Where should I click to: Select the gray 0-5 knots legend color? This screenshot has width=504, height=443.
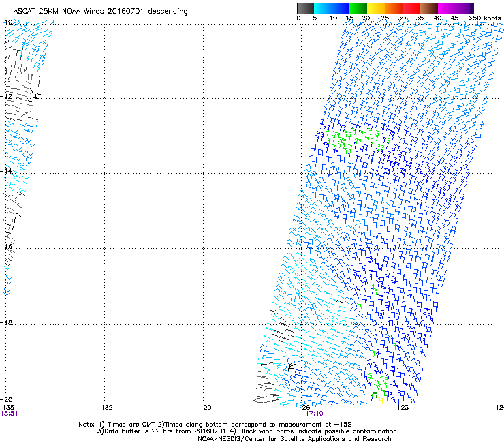pos(305,8)
